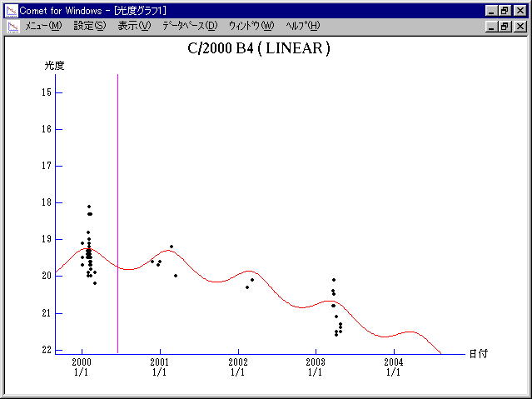Close the Comet for Windows application
This screenshot has width=532, height=399.
(x=520, y=11)
